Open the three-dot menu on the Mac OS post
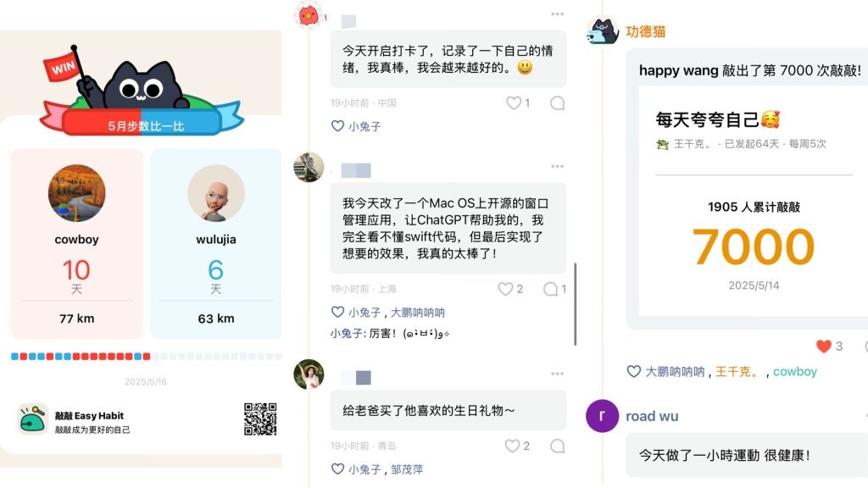This screenshot has width=868, height=488. click(558, 166)
